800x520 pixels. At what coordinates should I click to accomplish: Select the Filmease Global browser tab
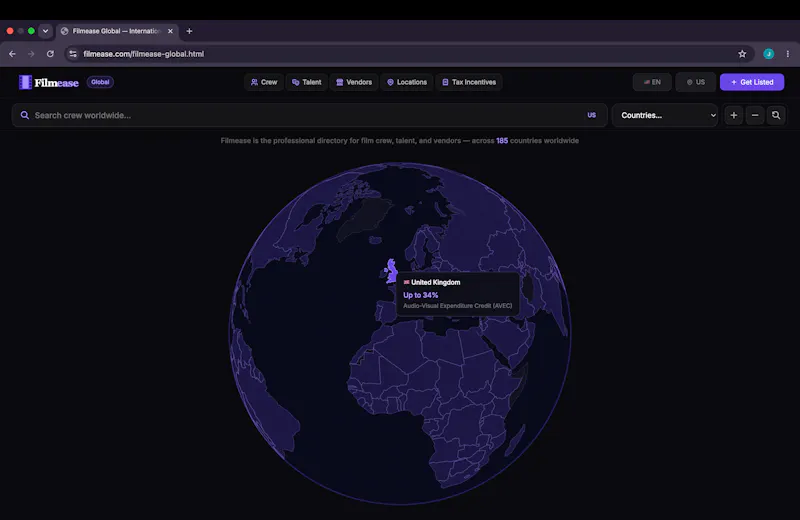[x=117, y=31]
